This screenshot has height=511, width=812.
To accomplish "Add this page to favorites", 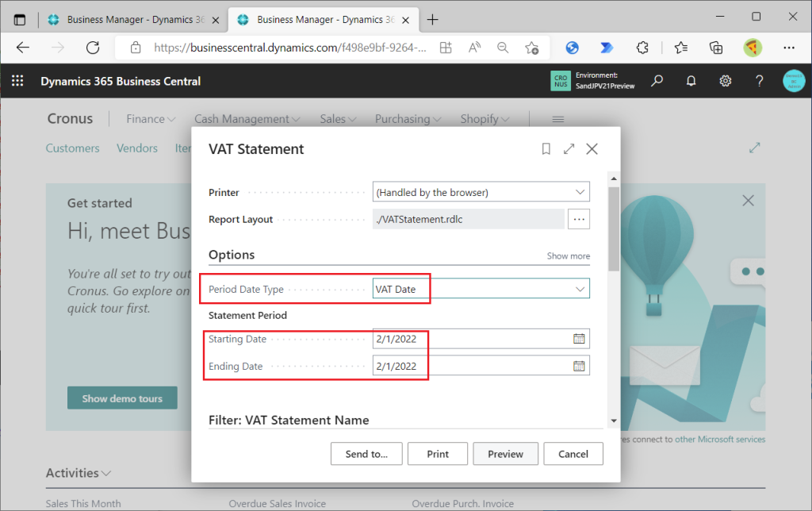I will [532, 48].
